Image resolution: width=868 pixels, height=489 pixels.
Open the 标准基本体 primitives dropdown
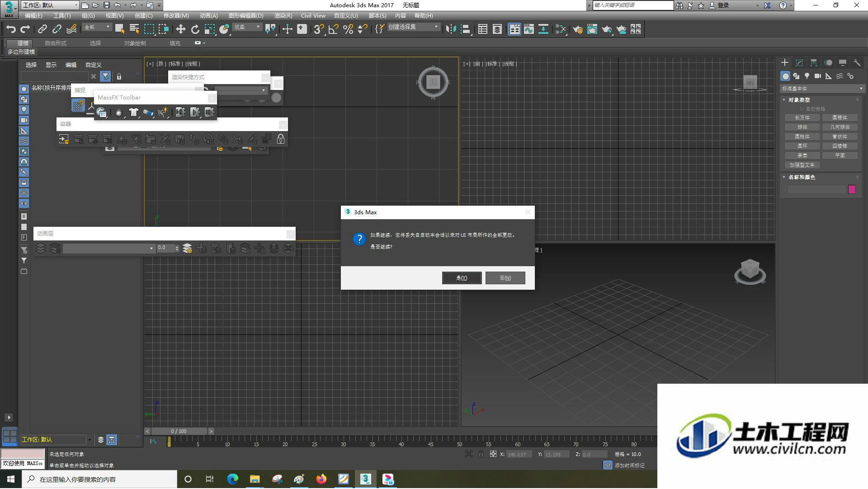point(822,89)
